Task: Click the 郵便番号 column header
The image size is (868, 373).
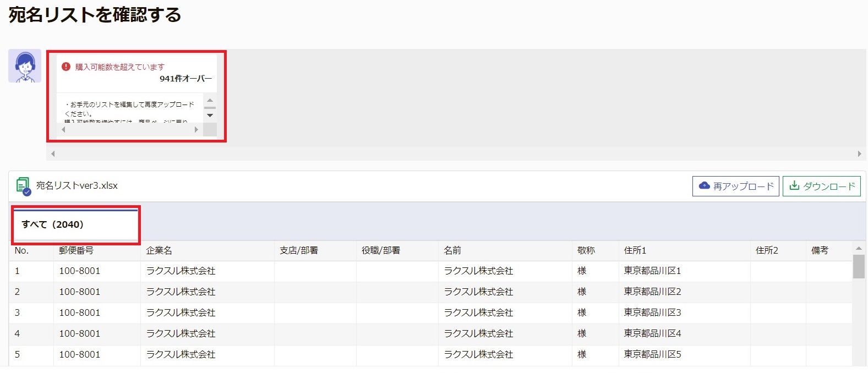Action: (x=97, y=251)
